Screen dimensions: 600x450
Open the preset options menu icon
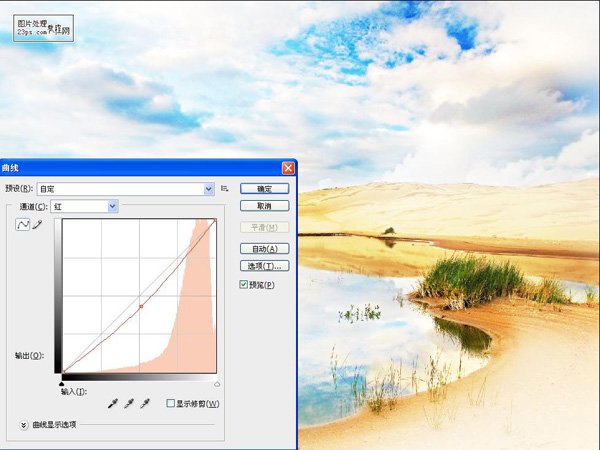tap(225, 188)
